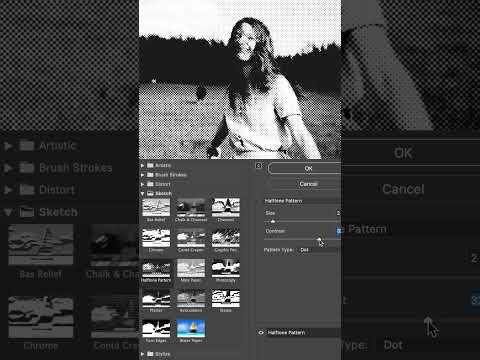Toggle the Halftone Pattern effect layer eye icon

261,332
